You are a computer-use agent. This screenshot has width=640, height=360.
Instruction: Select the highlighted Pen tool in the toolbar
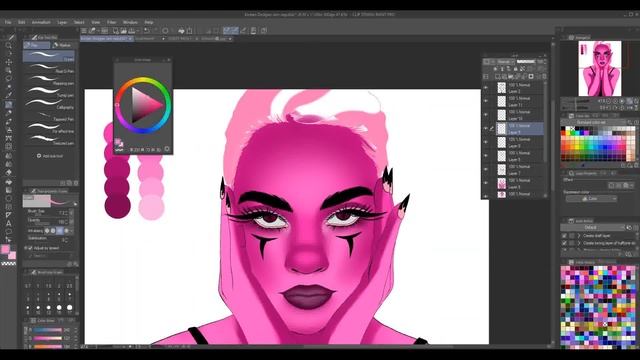click(9, 104)
